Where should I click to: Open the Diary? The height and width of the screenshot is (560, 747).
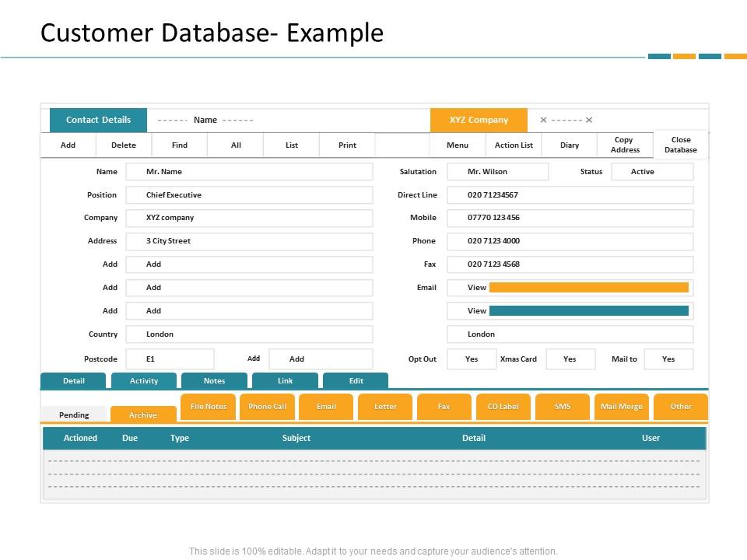tap(570, 145)
